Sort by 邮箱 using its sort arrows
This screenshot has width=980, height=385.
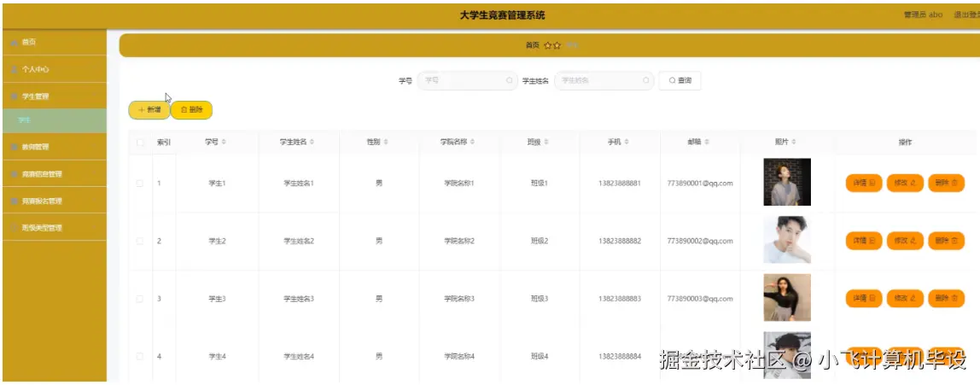[x=707, y=143]
